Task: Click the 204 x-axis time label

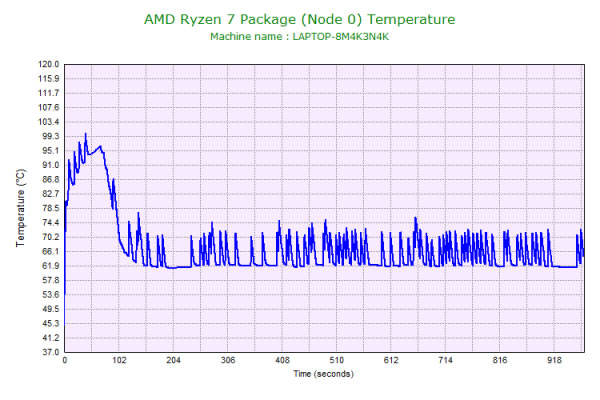Action: (173, 360)
